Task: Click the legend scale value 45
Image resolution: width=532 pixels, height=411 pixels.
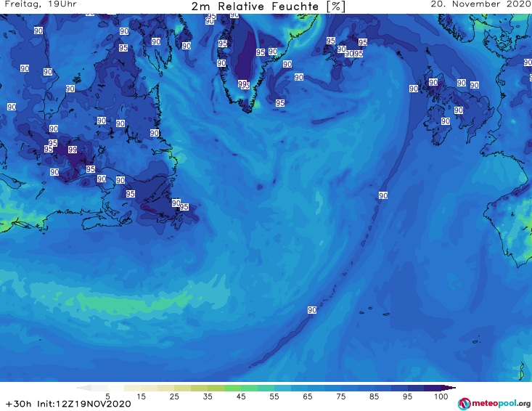Action: [x=241, y=396]
